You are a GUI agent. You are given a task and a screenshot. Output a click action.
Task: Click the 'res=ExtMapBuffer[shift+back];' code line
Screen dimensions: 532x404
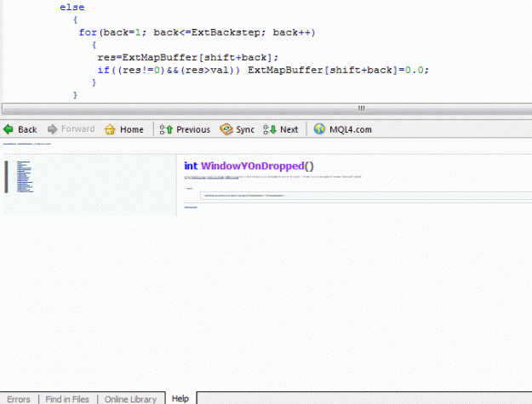coord(187,57)
